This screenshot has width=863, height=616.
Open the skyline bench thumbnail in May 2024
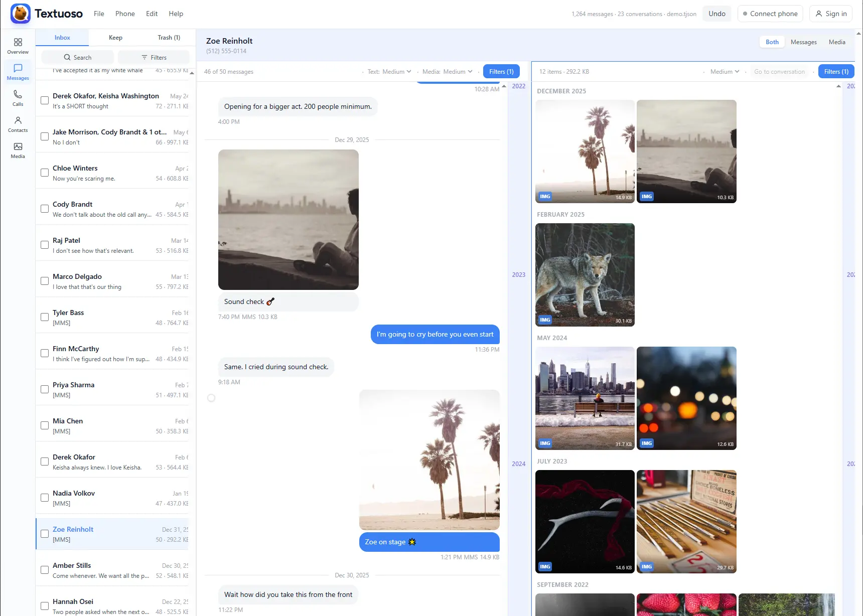pyautogui.click(x=585, y=398)
